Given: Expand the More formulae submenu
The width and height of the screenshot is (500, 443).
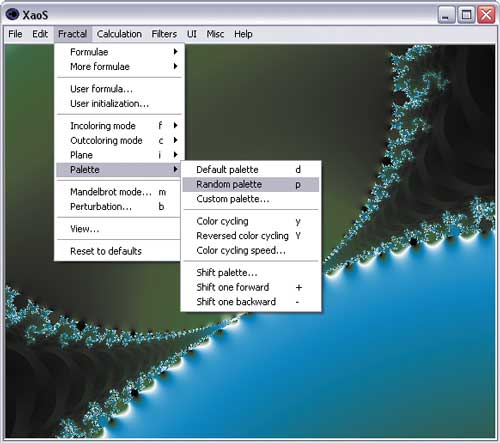Looking at the screenshot, I should tap(119, 66).
